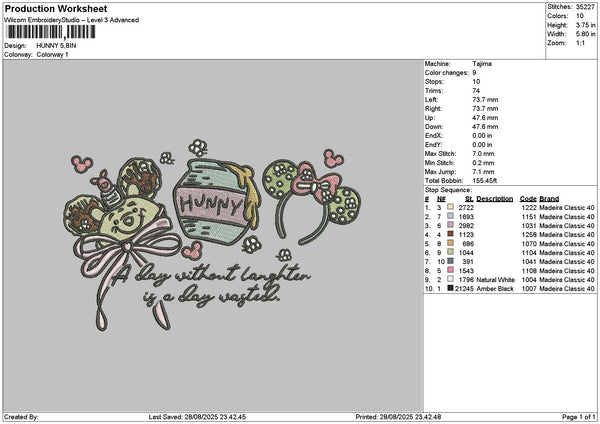600x424 pixels.
Task: Select the Zoom value 1:1
Action: click(x=580, y=43)
